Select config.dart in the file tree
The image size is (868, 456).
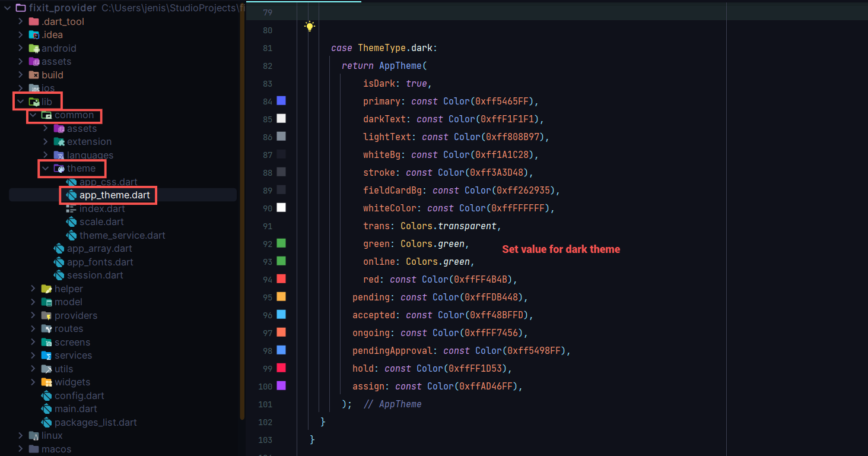[79, 396]
